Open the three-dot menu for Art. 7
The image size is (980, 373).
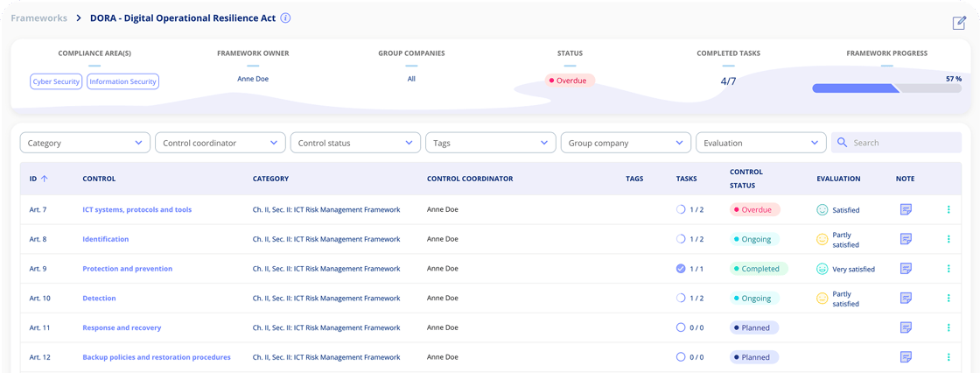click(x=948, y=209)
